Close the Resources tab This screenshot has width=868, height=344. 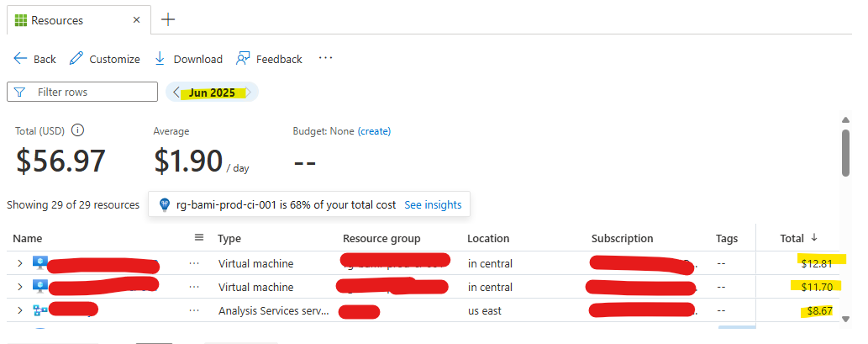click(137, 20)
